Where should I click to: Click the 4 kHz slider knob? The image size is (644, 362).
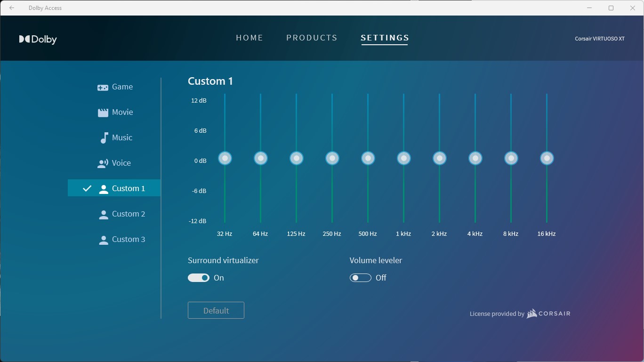[475, 158]
